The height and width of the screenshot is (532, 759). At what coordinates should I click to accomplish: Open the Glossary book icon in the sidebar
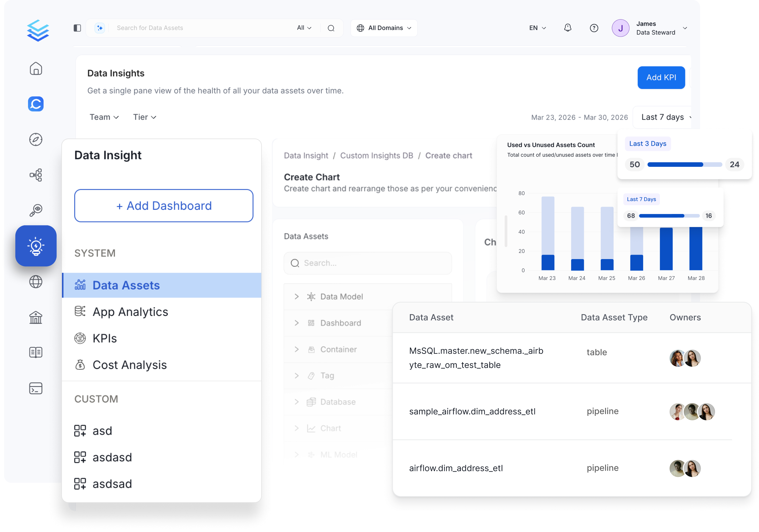coord(36,353)
